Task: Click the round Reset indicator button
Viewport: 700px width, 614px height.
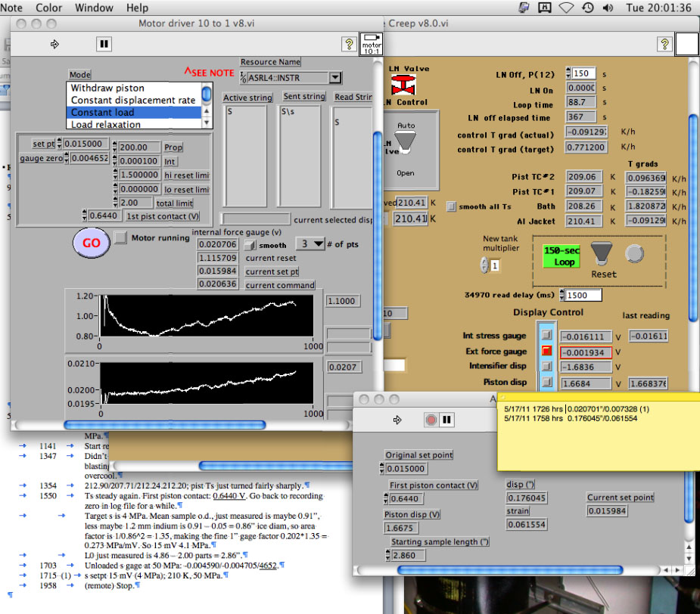Action: (x=634, y=254)
